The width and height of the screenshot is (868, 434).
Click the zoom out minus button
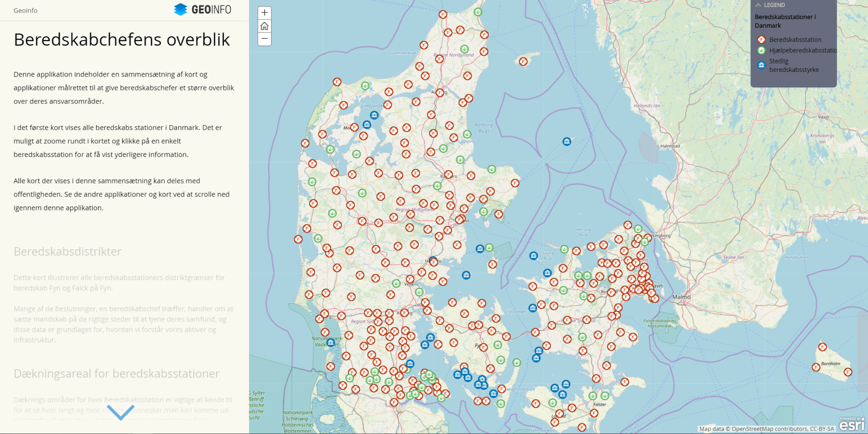point(264,39)
